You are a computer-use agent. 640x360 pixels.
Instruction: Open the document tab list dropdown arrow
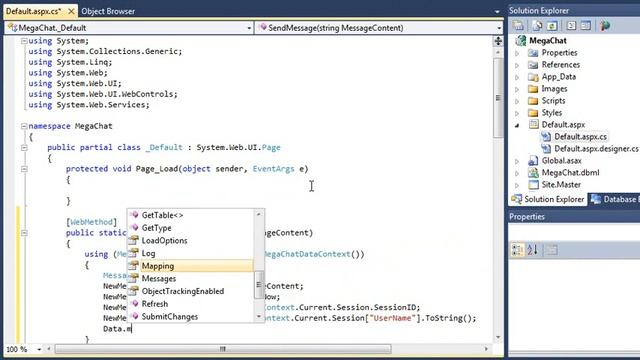pyautogui.click(x=497, y=11)
